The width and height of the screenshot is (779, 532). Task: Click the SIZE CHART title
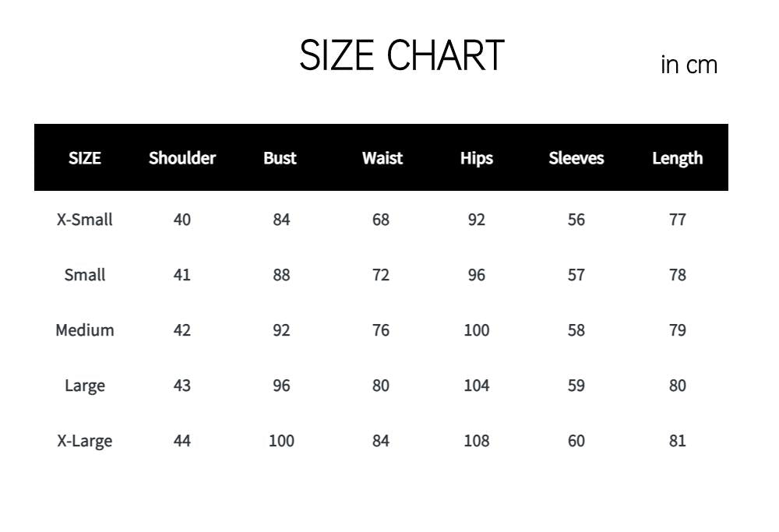click(401, 55)
